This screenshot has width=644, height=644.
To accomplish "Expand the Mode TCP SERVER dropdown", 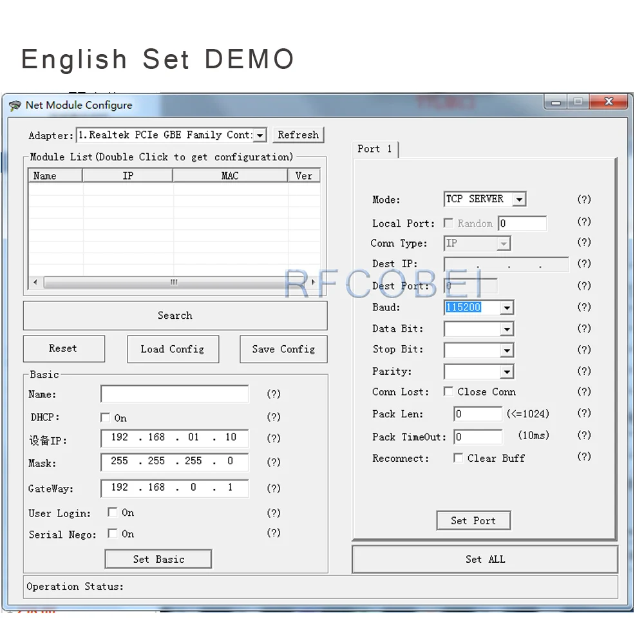I will (x=519, y=200).
